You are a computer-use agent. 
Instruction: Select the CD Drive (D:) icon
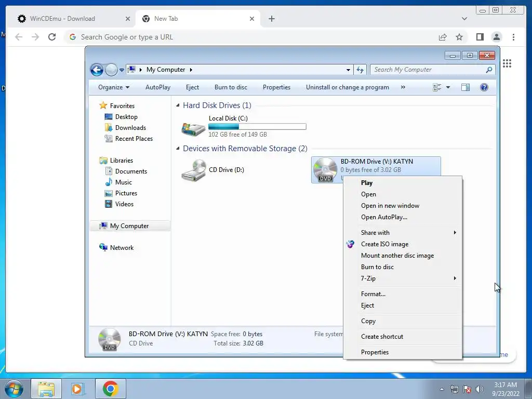[x=194, y=170]
